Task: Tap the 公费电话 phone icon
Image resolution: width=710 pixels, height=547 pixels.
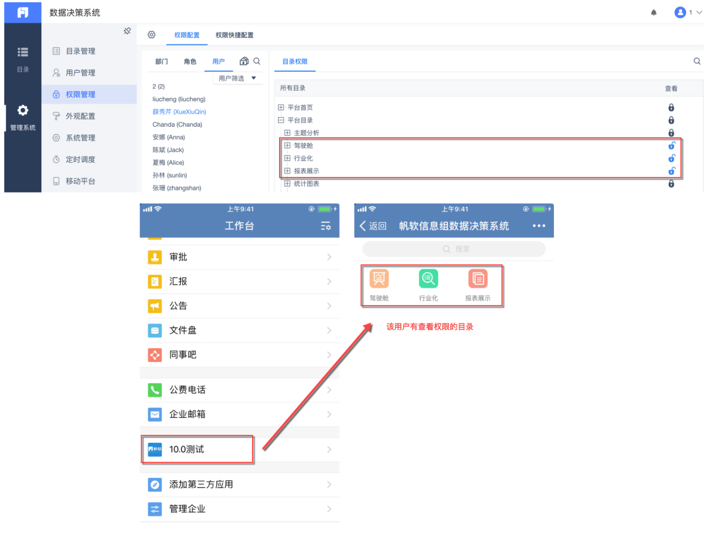Action: point(155,390)
